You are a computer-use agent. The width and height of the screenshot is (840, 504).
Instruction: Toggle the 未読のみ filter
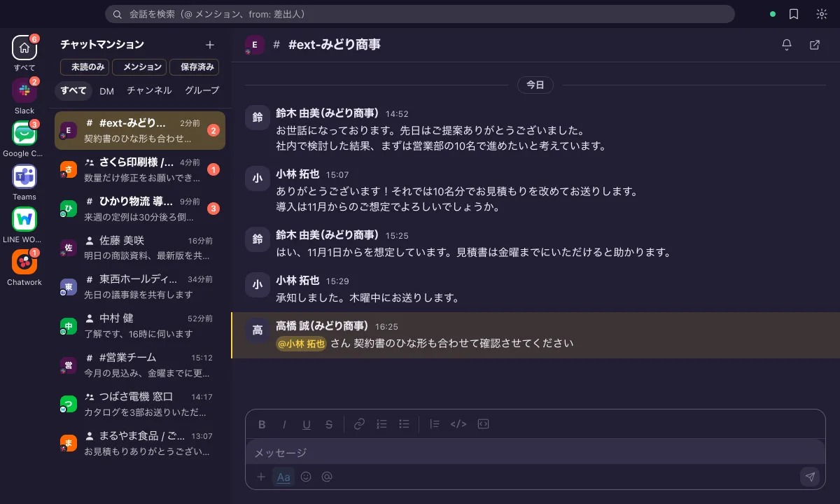pos(85,67)
